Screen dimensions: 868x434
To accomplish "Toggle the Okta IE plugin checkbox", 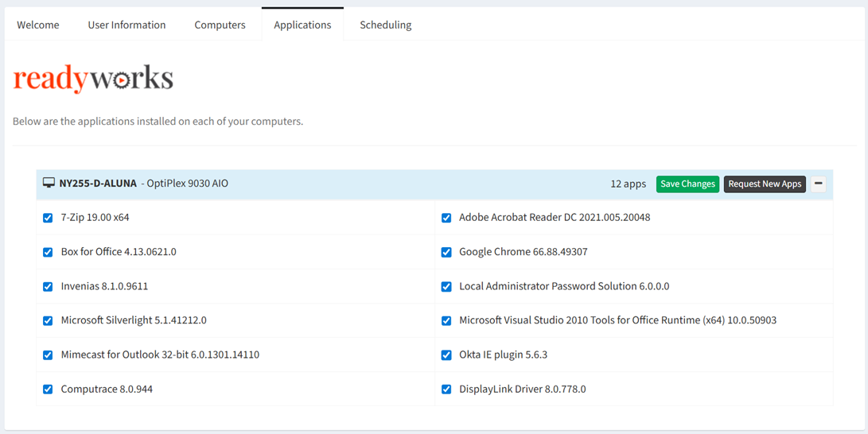I will point(446,355).
